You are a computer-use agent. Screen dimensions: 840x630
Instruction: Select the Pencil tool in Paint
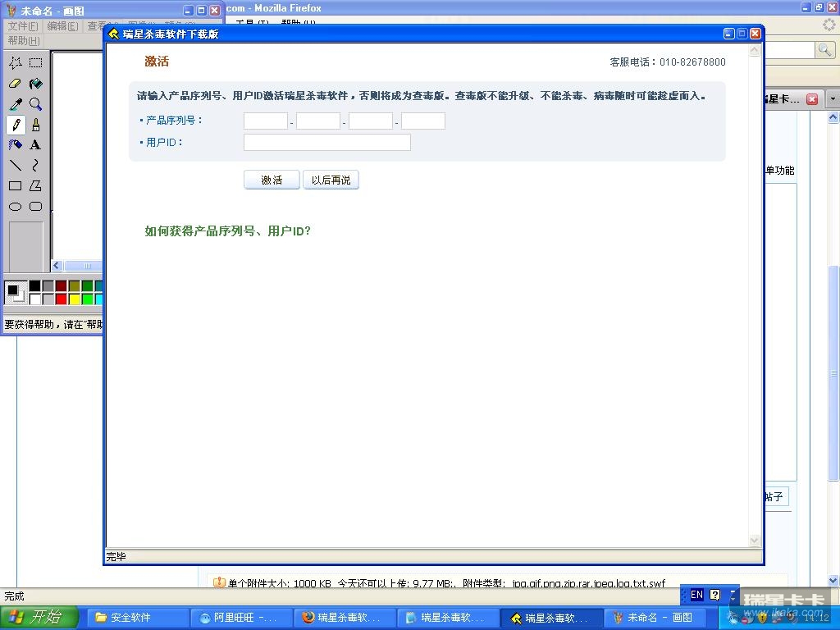pos(15,125)
